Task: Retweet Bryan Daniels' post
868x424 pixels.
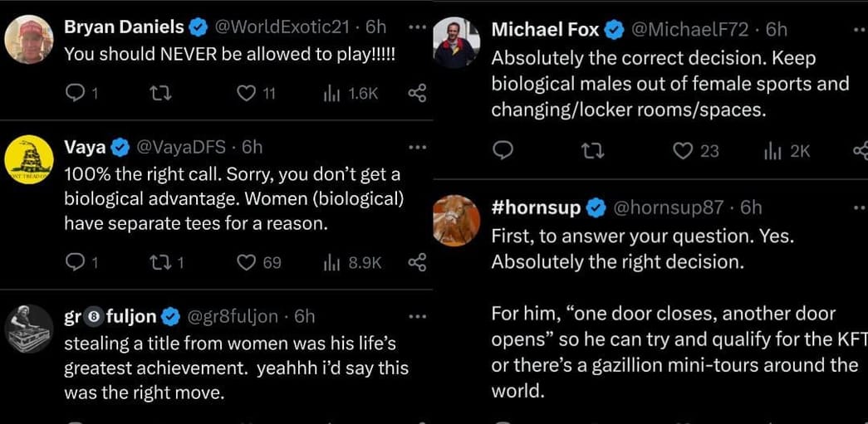Action: point(155,94)
